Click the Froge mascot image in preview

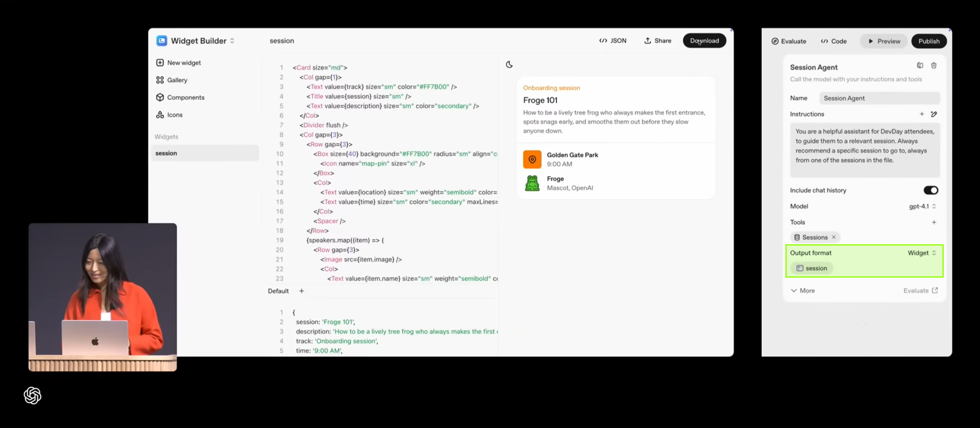[532, 183]
